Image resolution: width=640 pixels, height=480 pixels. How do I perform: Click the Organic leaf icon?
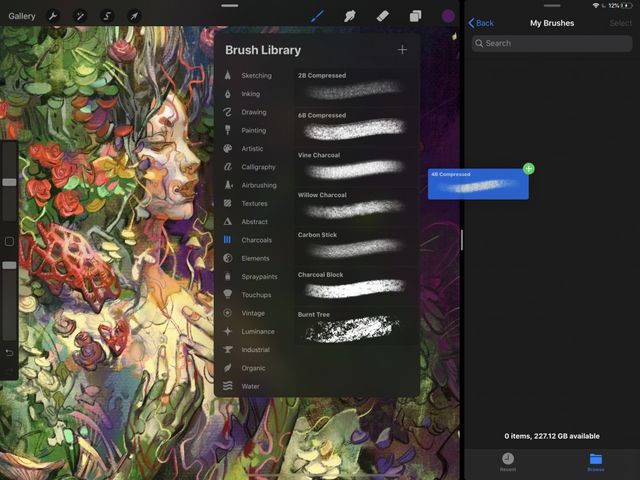pos(228,368)
